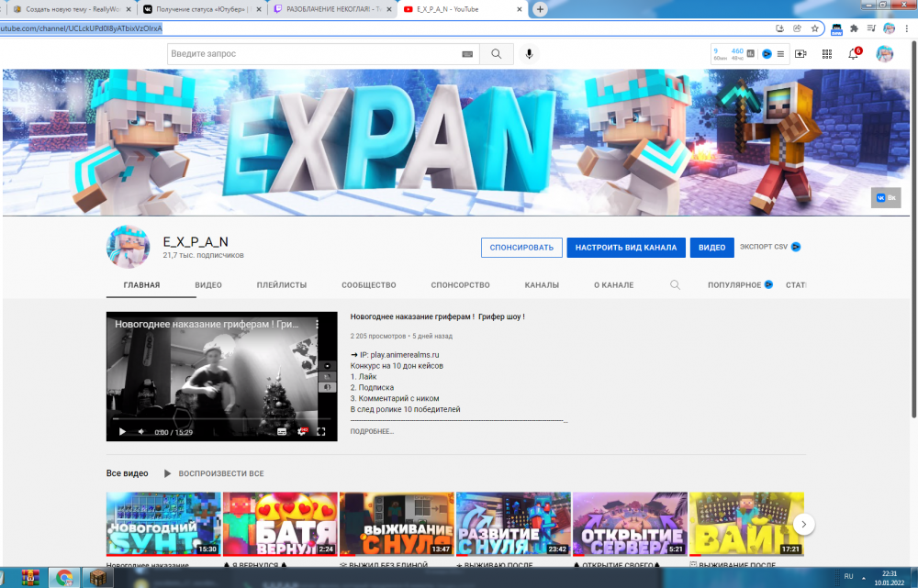918x588 pixels.
Task: Open the media control playlist icon
Action: [x=871, y=28]
